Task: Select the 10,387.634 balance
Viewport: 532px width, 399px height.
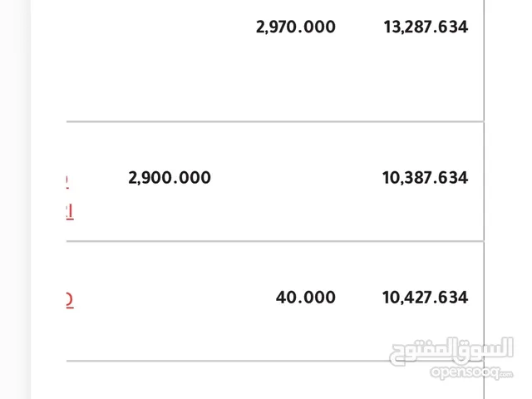Action: (x=425, y=178)
